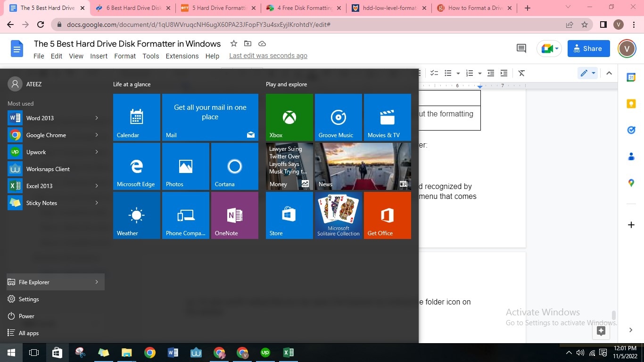Insert a checklist from Docs toolbar
The image size is (644, 362).
click(x=434, y=73)
